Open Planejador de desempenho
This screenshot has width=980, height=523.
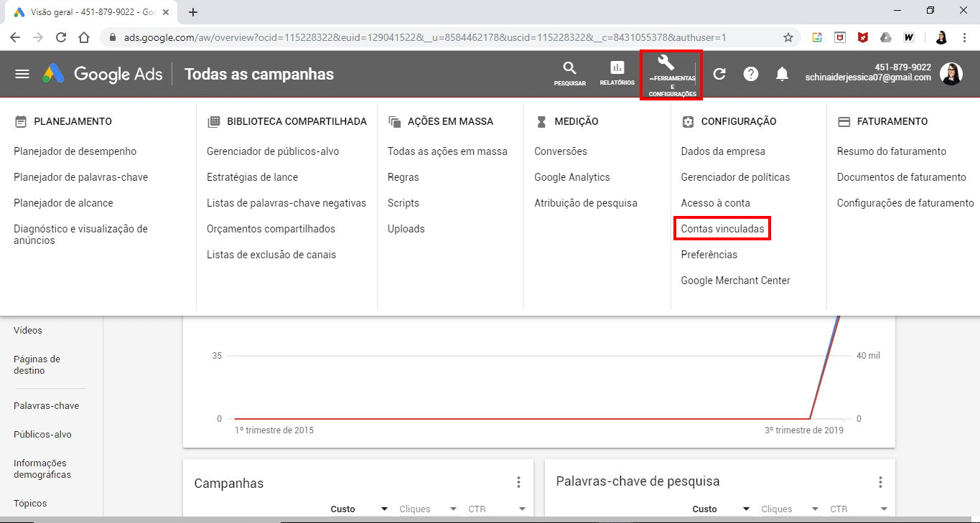coord(75,151)
